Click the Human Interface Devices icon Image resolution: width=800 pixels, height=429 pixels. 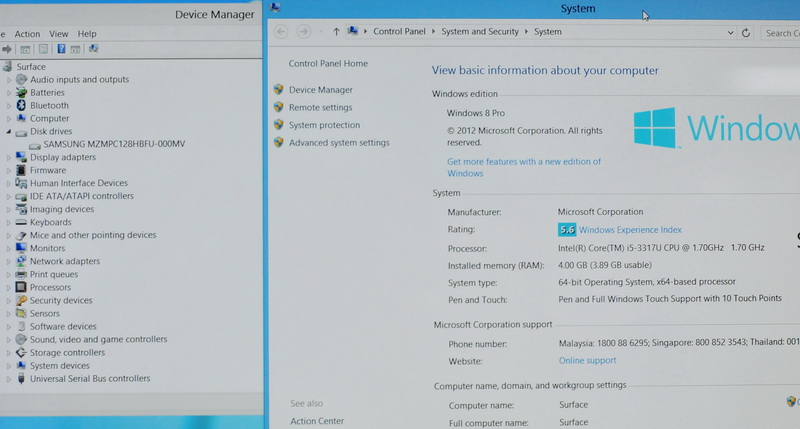[x=21, y=183]
